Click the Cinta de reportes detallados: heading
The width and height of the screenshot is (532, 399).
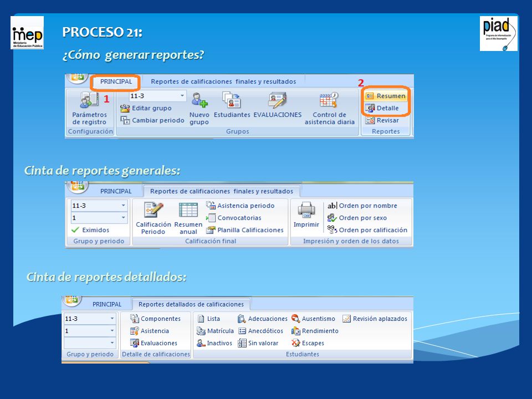pos(106,277)
